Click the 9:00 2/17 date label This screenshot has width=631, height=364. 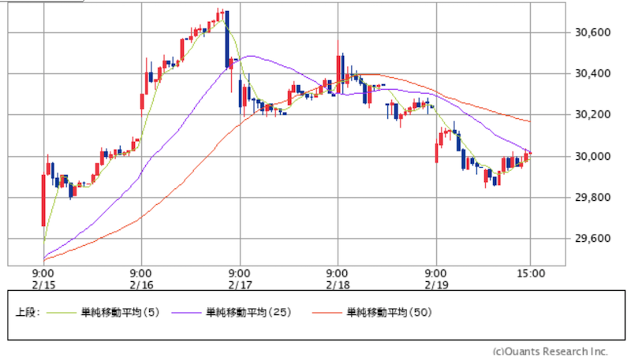pyautogui.click(x=240, y=279)
